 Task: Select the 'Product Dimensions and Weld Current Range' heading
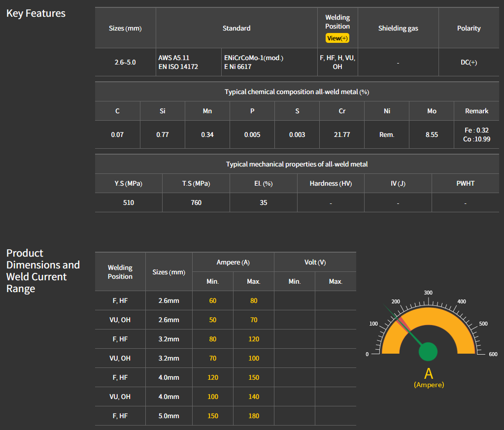click(43, 270)
